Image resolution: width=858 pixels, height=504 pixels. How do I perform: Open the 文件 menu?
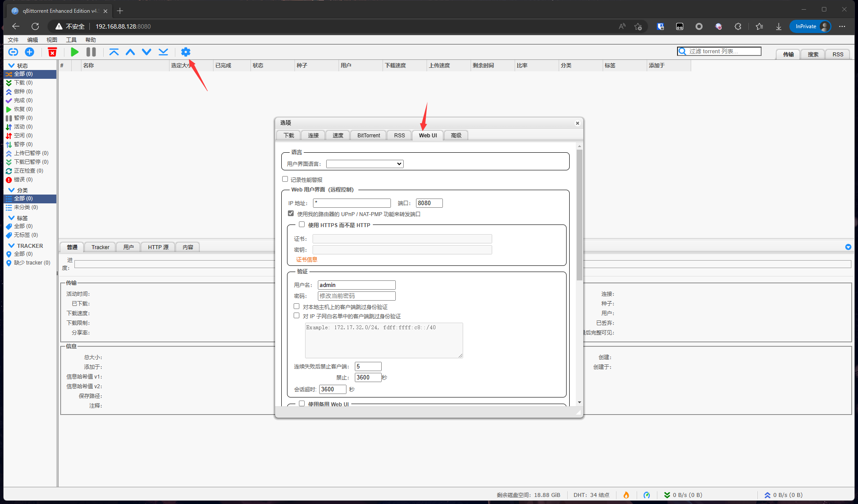[x=13, y=40]
